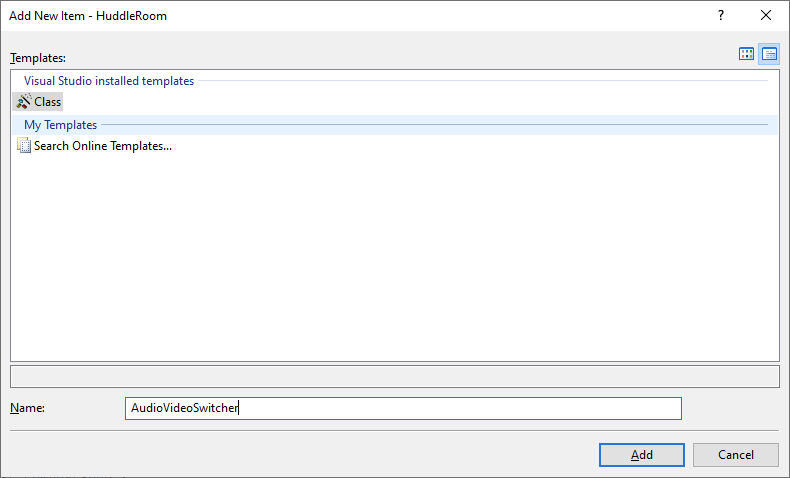790x478 pixels.
Task: Click the divider line beside My Templates
Action: pyautogui.click(x=430, y=125)
